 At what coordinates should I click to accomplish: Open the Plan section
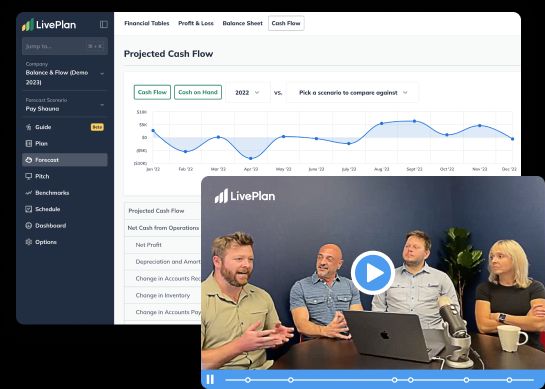click(65, 144)
